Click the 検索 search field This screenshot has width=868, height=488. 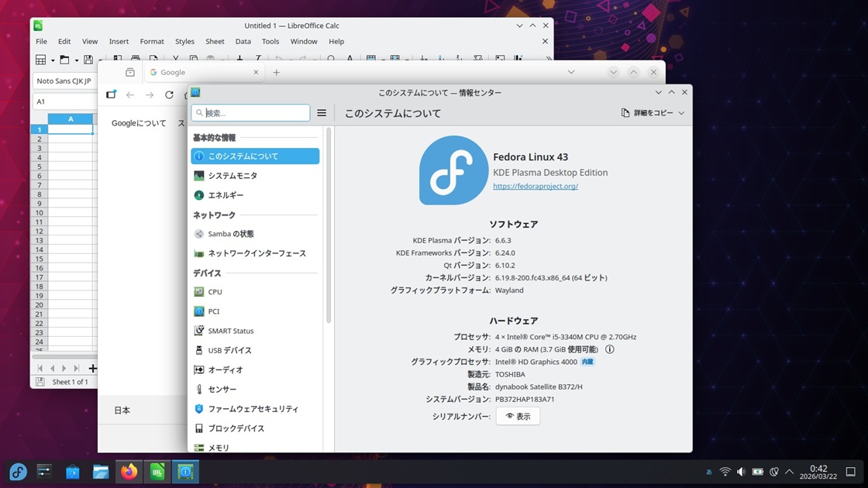point(255,113)
